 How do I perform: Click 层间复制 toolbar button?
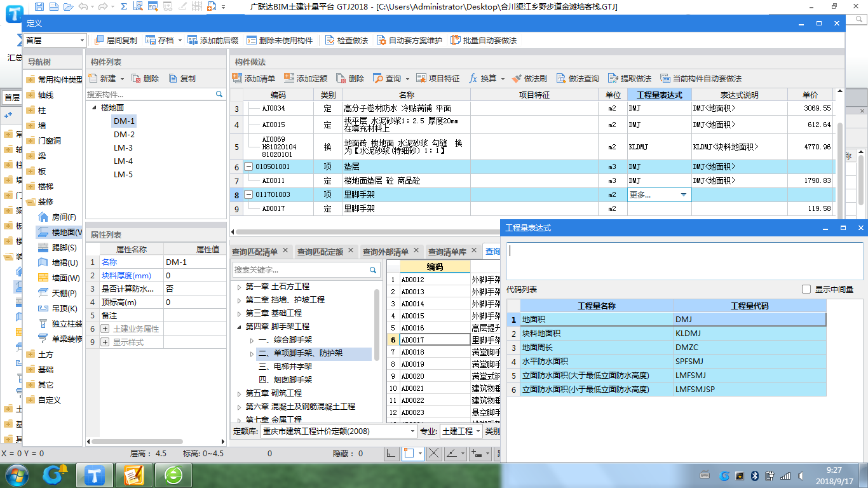point(116,40)
